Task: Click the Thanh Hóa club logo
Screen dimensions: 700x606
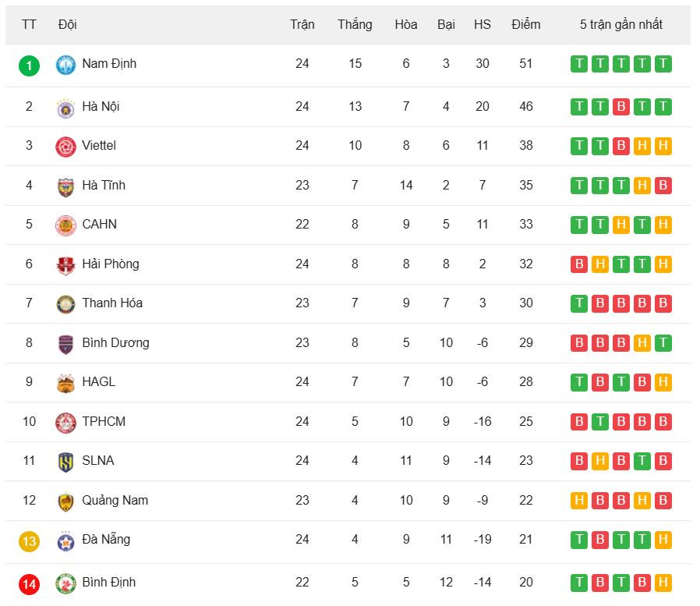Action: tap(65, 304)
